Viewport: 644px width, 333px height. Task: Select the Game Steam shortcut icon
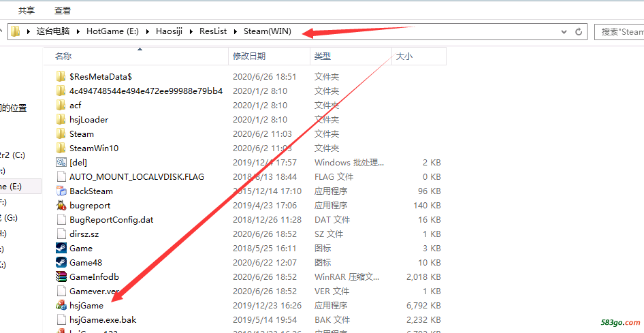click(61, 248)
